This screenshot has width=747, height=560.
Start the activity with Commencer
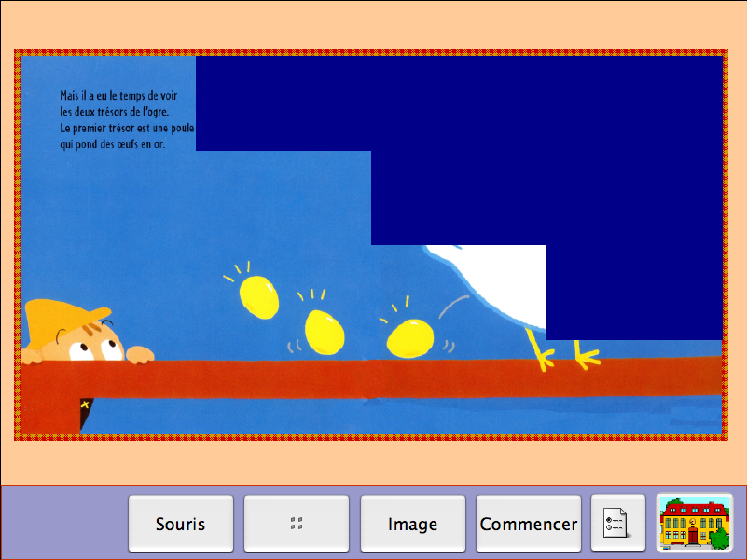[529, 524]
